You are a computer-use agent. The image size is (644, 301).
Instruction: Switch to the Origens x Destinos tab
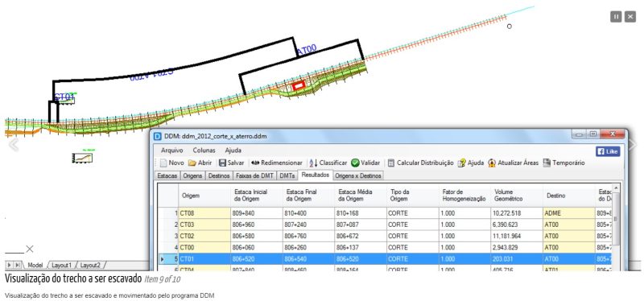(x=357, y=175)
